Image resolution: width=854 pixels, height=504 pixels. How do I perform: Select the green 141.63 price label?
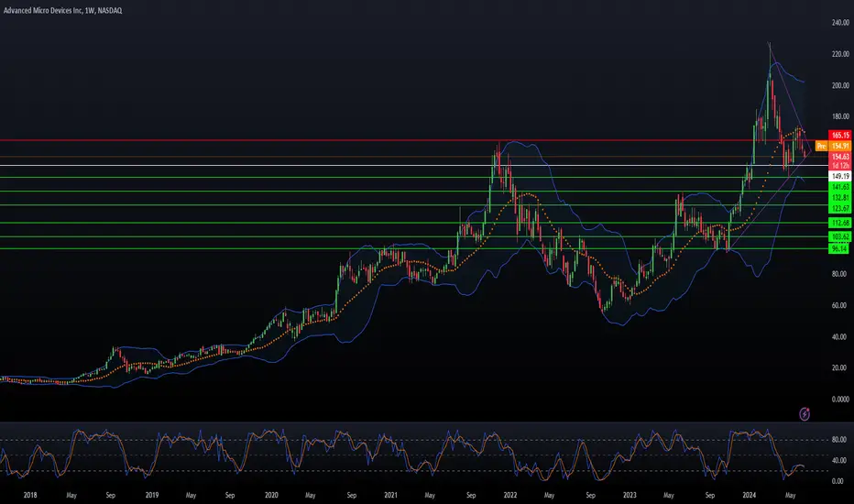840,187
